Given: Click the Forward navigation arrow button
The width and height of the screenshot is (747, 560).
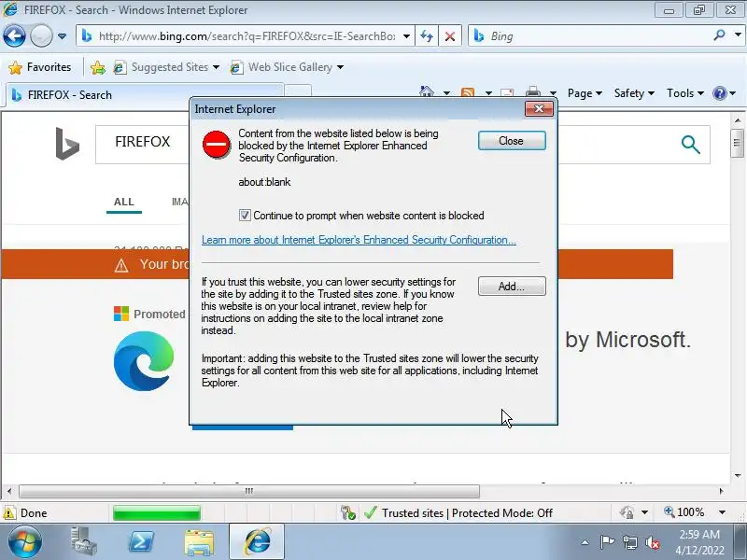Looking at the screenshot, I should point(41,35).
